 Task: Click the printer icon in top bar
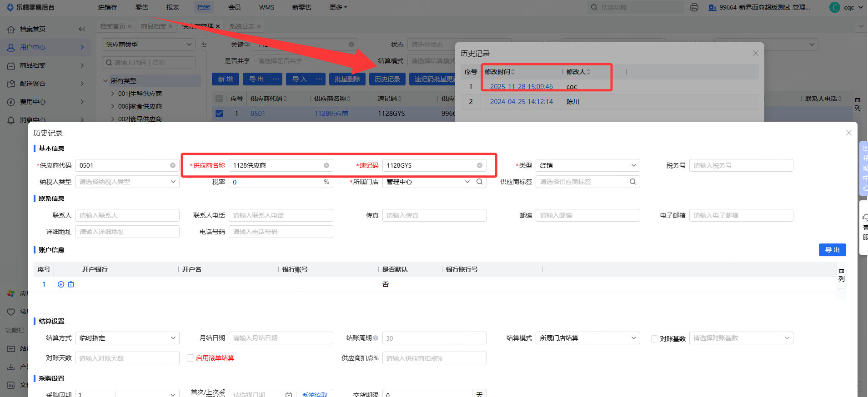(x=694, y=7)
